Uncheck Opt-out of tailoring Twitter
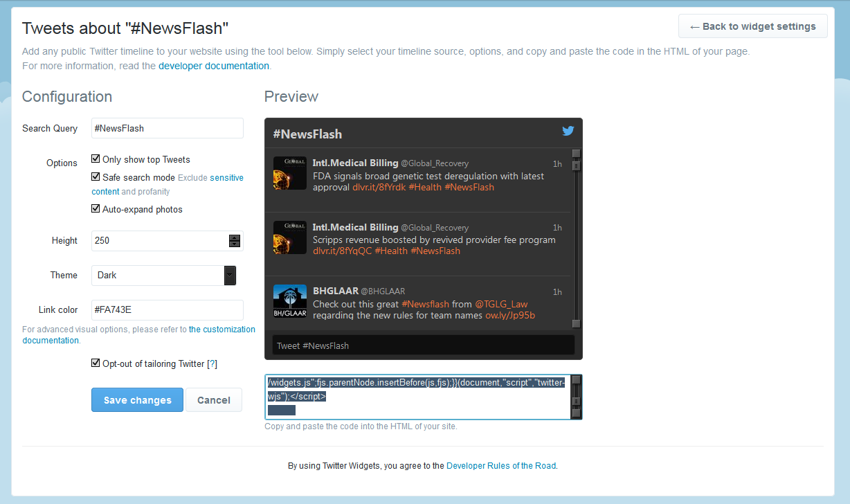The width and height of the screenshot is (850, 504). pos(96,363)
